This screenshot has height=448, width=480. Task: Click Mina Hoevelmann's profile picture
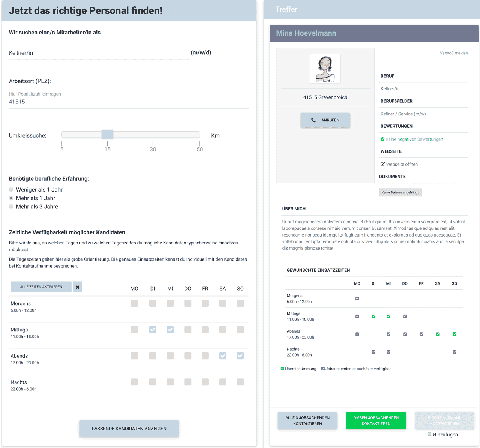[325, 68]
